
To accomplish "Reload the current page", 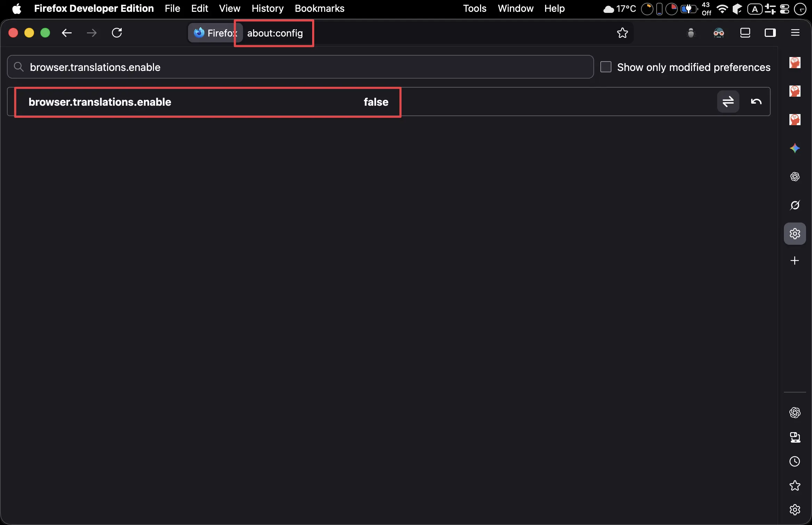I will click(x=117, y=33).
